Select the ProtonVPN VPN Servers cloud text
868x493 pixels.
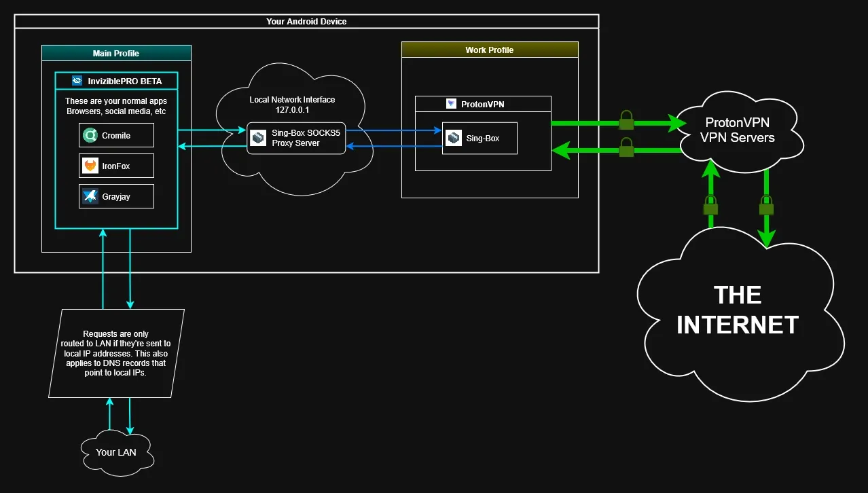pos(738,130)
